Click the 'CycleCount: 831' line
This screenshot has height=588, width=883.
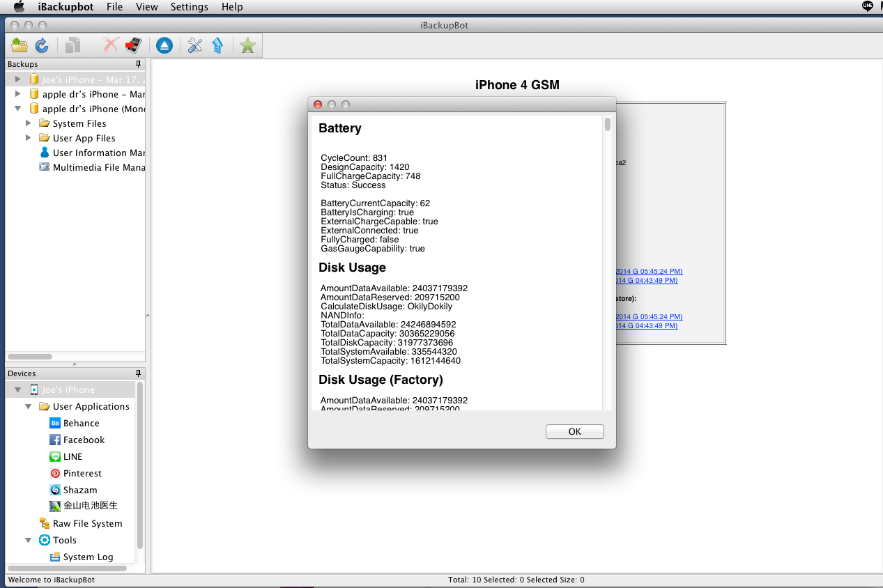354,158
